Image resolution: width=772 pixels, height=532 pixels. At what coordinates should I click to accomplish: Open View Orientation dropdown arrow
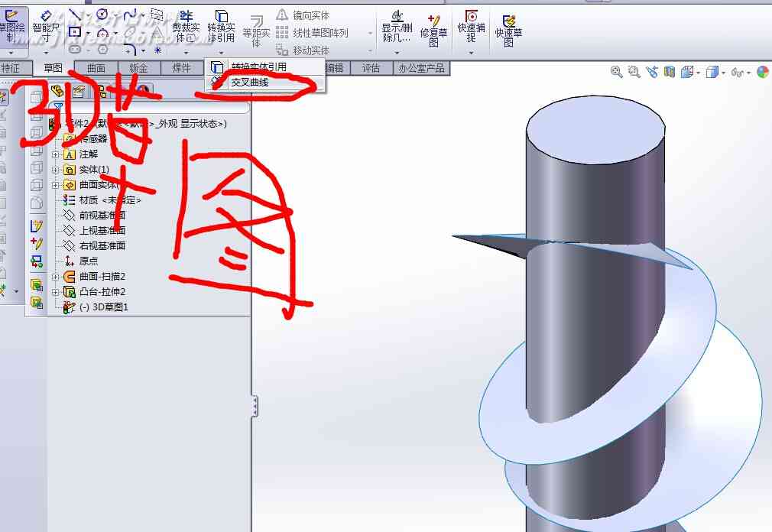(x=699, y=73)
